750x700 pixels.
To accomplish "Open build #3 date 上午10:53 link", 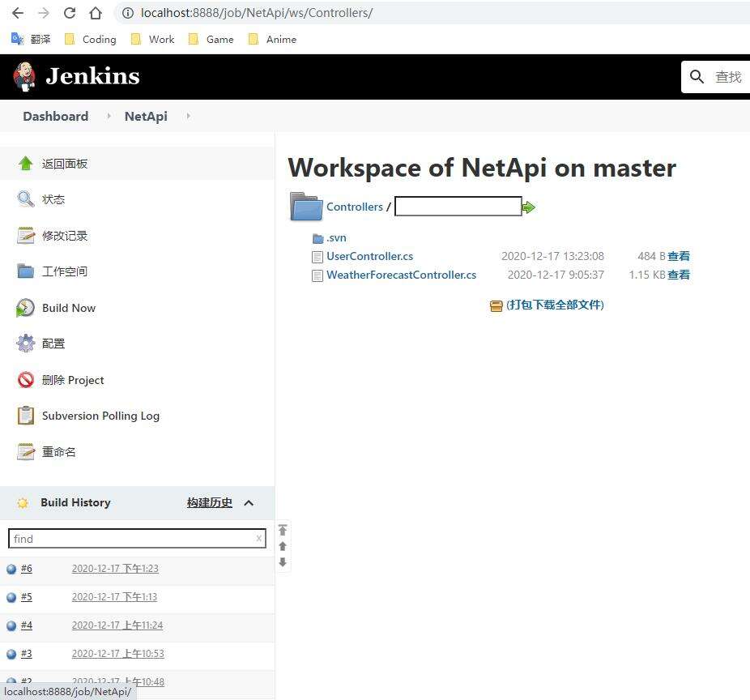I will 117,654.
